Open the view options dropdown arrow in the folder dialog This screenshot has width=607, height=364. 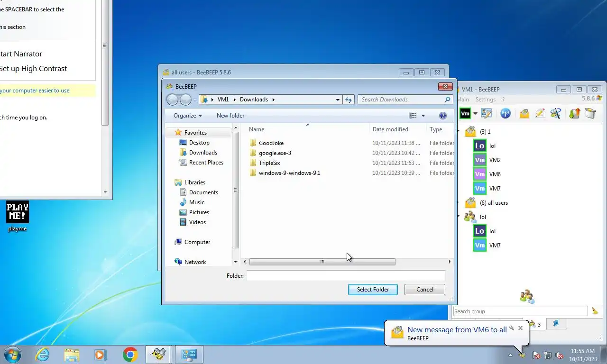tap(423, 116)
